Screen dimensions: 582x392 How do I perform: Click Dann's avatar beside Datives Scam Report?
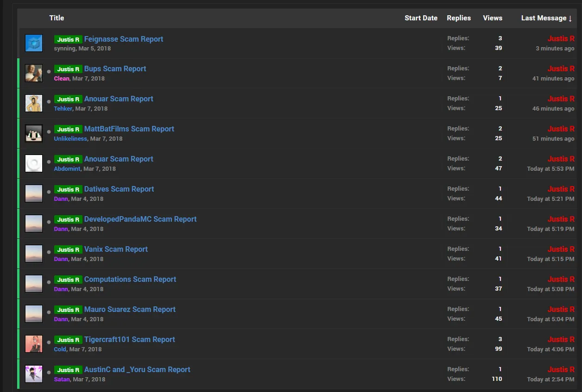click(34, 194)
